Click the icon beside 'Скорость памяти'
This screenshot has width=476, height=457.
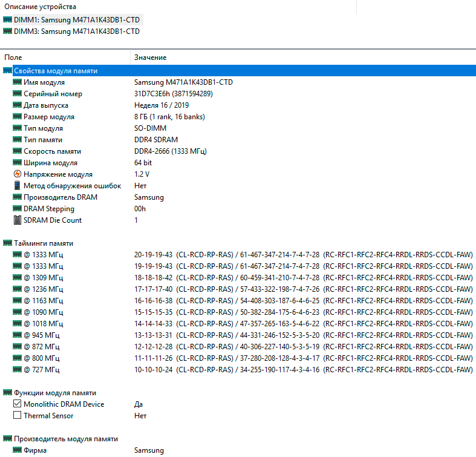(18, 151)
